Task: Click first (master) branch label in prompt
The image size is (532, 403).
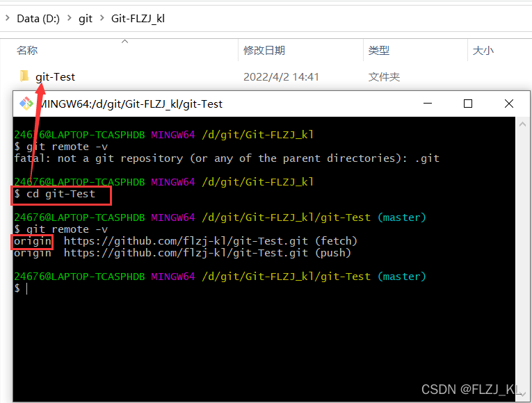Action: (x=402, y=217)
